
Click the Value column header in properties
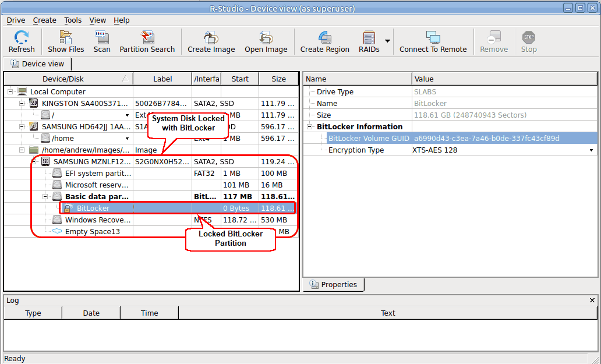pyautogui.click(x=504, y=79)
